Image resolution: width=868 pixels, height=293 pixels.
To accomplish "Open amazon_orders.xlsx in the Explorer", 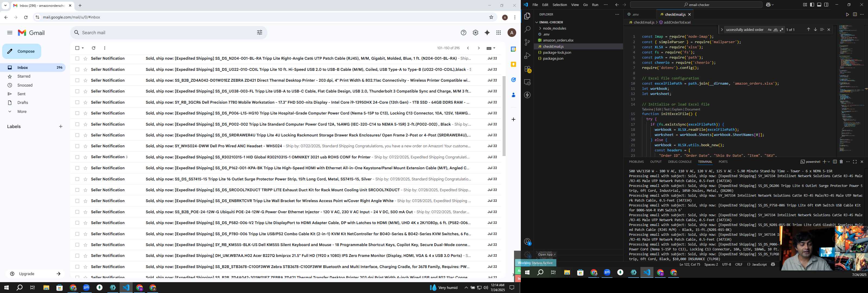I will (558, 40).
